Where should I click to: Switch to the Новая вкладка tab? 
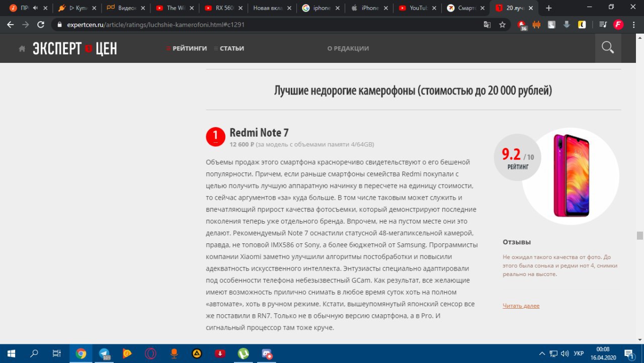(271, 8)
